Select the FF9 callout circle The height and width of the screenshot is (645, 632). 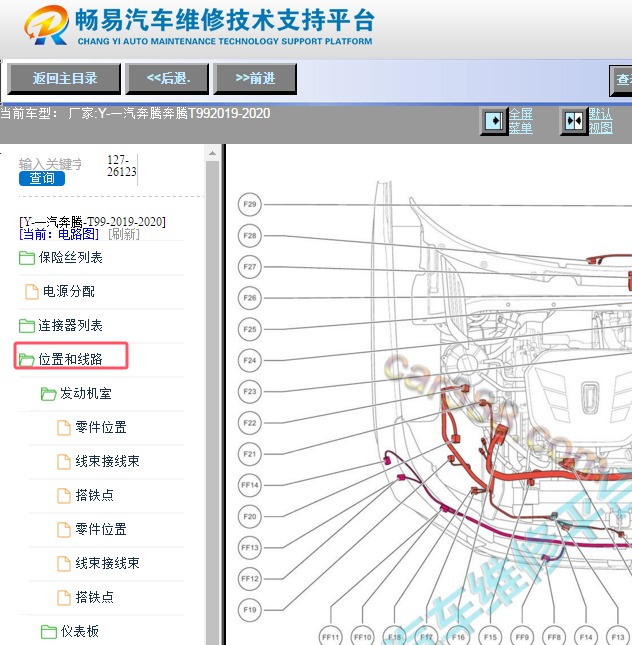pos(522,636)
